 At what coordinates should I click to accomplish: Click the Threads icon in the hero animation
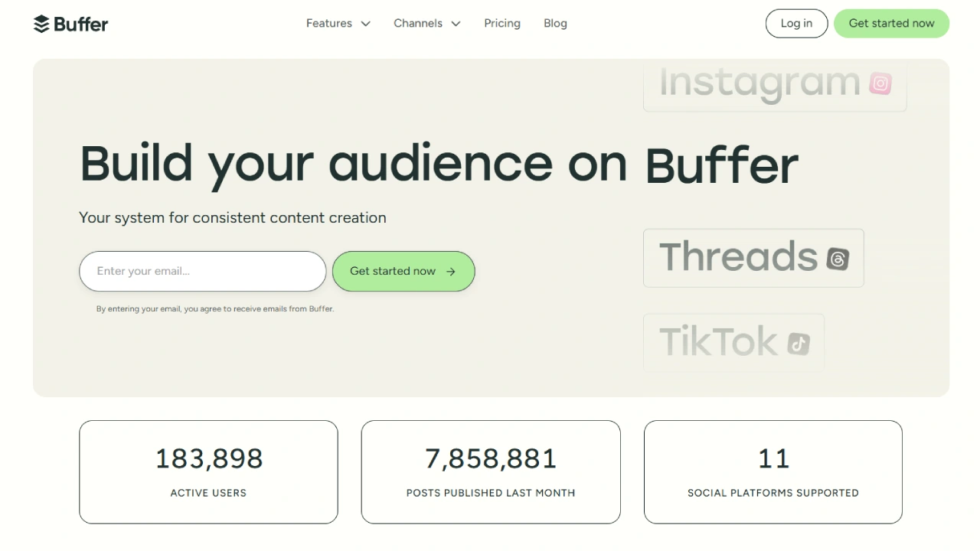point(838,259)
